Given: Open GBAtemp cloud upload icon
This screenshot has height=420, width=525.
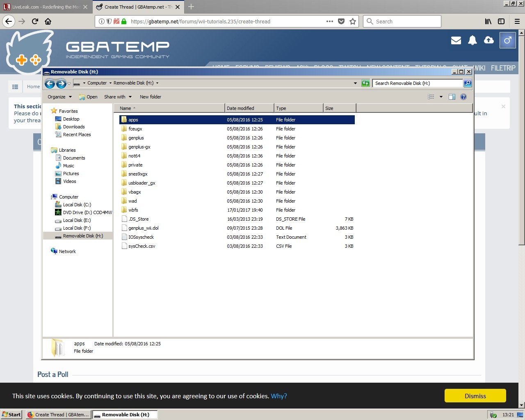Looking at the screenshot, I should pos(489,40).
